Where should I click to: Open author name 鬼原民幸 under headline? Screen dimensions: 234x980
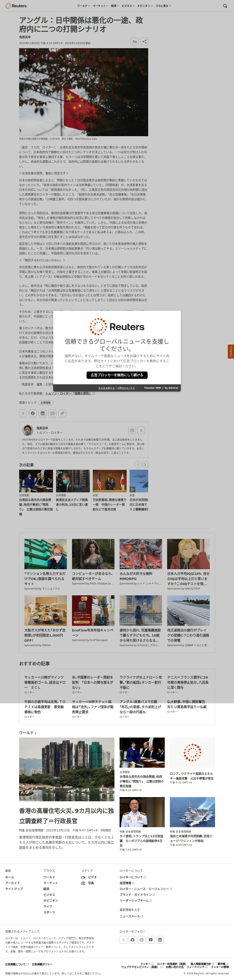click(x=25, y=37)
